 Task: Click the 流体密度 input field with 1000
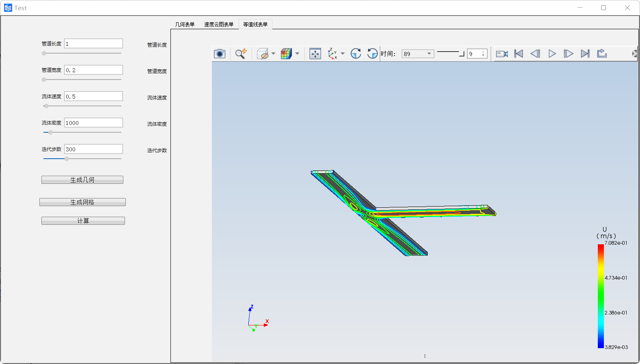[93, 123]
